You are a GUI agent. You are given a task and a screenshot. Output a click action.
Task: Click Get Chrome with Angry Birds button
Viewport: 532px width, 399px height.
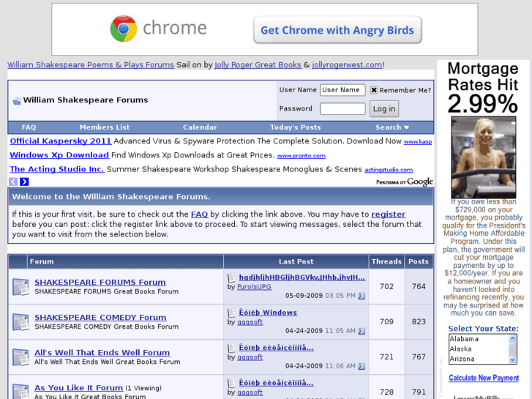337,30
